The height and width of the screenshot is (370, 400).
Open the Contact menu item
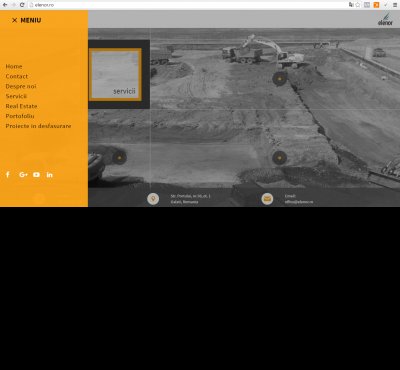point(17,76)
